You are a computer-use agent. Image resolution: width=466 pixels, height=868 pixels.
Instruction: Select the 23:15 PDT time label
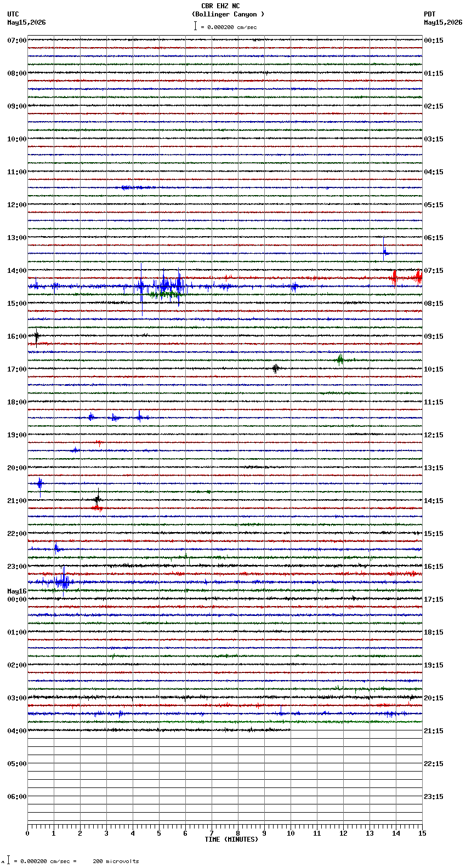(x=434, y=797)
